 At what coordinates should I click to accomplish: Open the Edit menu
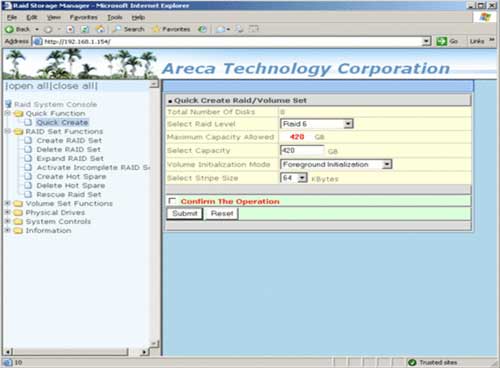click(31, 17)
